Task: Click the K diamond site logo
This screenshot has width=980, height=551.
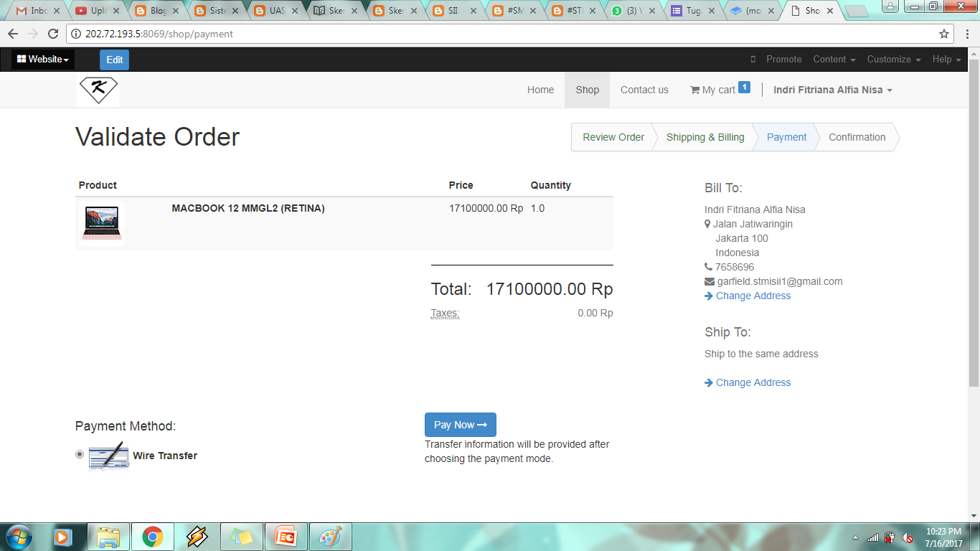Action: coord(98,90)
